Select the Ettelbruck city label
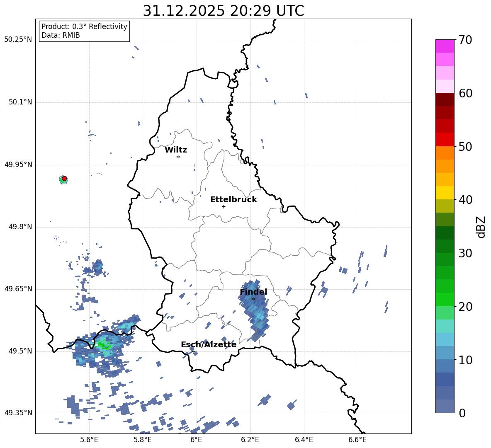This screenshot has width=491, height=448. tap(233, 200)
